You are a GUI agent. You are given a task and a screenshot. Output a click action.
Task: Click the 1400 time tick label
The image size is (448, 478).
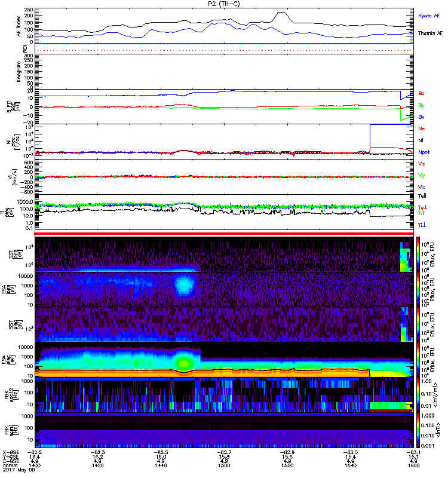pyautogui.click(x=35, y=465)
